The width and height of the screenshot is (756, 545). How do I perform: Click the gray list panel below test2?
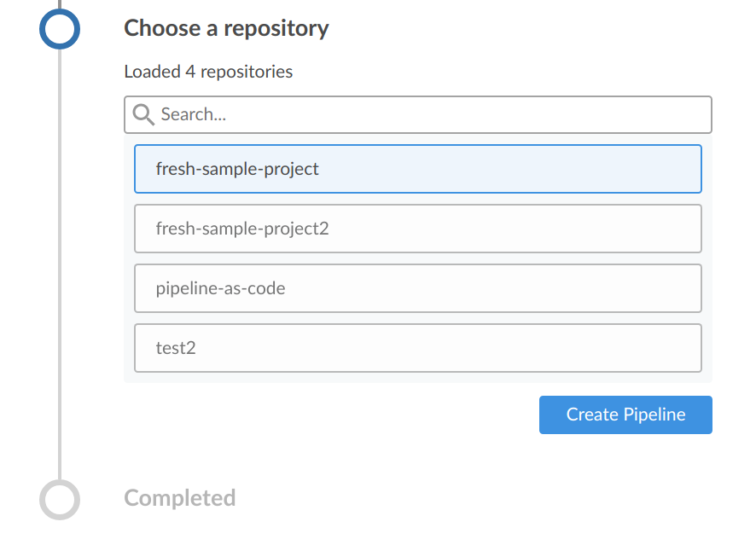click(418, 377)
